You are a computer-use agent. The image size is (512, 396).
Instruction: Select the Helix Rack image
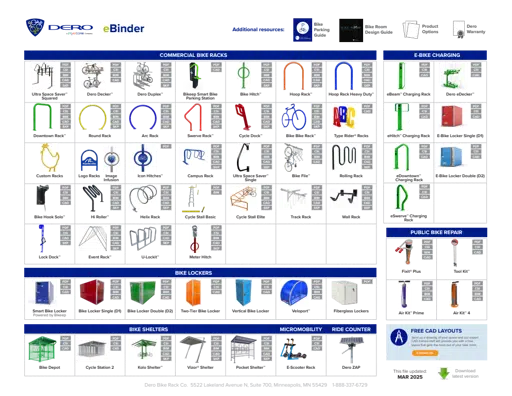point(143,199)
